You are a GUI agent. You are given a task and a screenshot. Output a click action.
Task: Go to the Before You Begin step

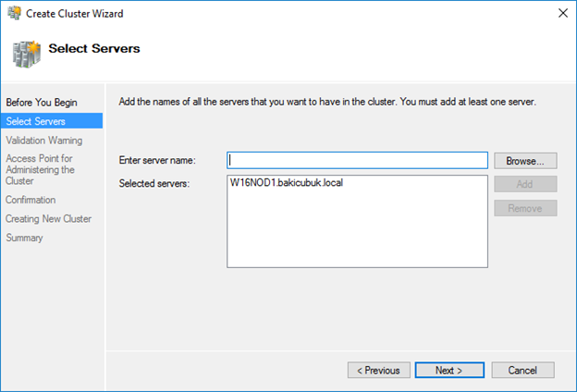coord(42,103)
